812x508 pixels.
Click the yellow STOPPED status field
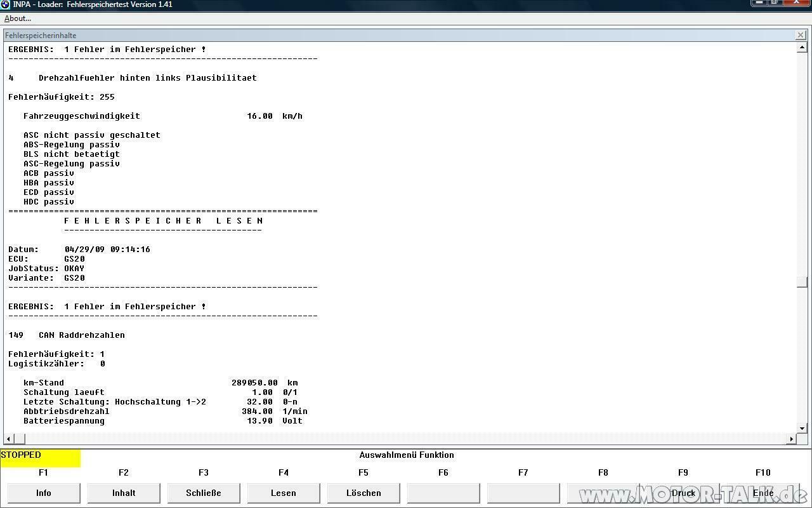click(x=41, y=457)
